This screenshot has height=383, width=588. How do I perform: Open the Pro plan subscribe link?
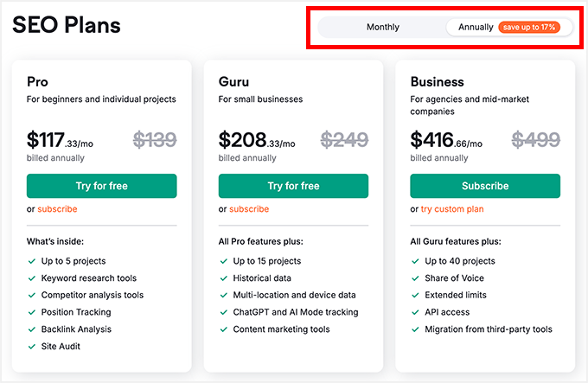57,209
